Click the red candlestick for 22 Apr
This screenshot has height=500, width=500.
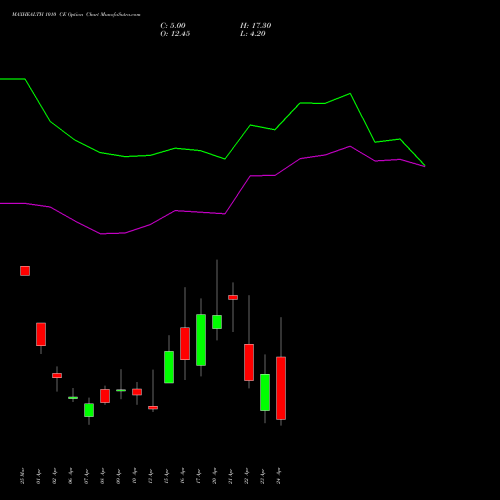[x=249, y=362]
